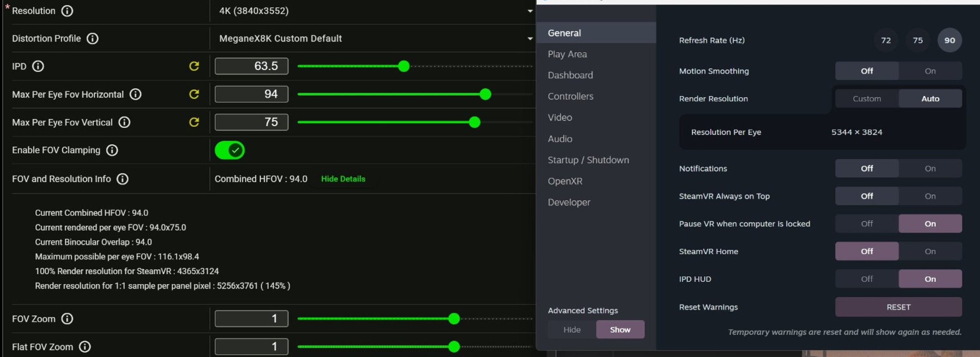980x357 pixels.
Task: Select 90 Hz refresh rate
Action: point(949,40)
